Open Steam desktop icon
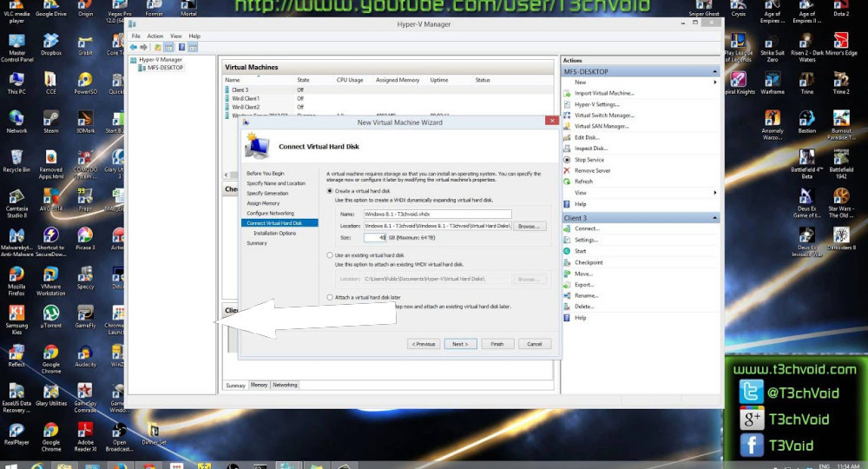The image size is (868, 469). pos(51,122)
